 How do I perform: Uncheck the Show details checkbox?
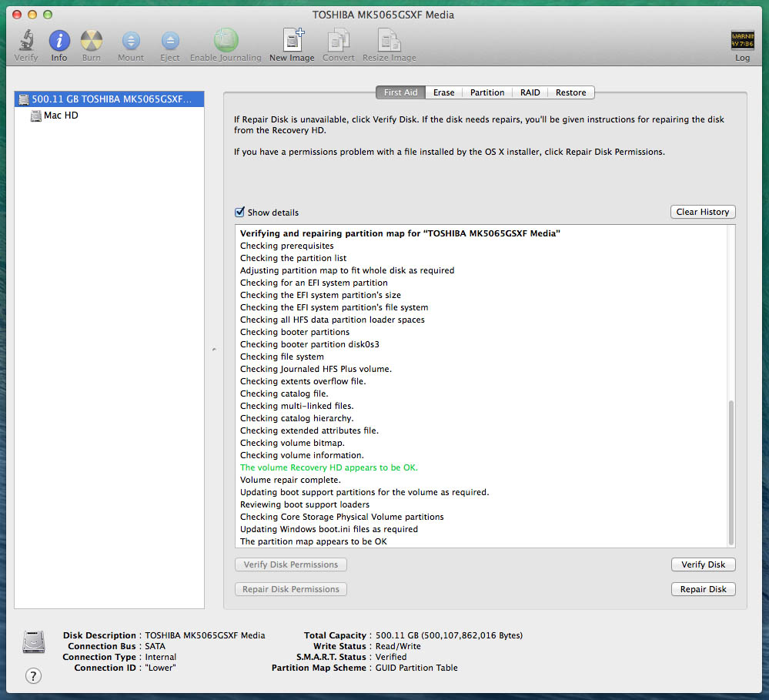click(x=240, y=212)
